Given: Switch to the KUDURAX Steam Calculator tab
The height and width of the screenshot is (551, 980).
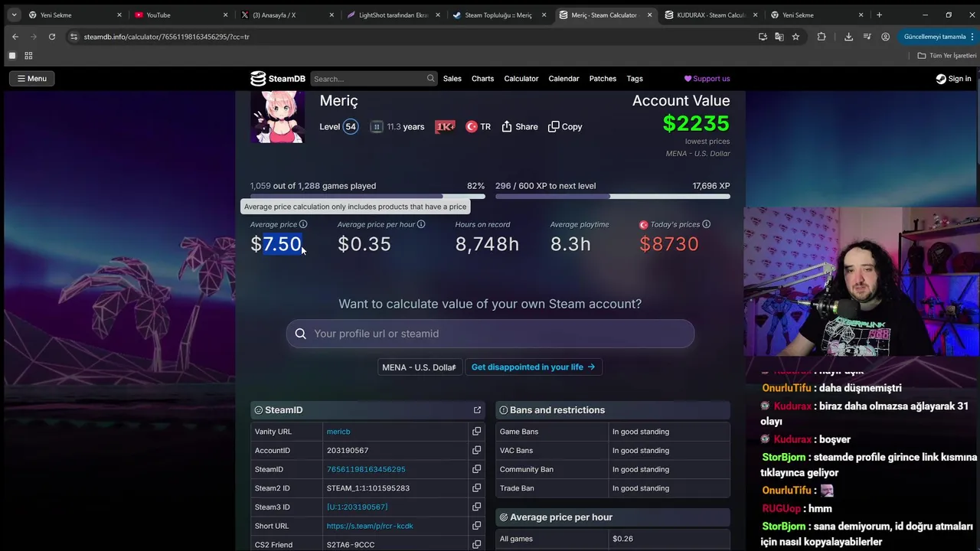Looking at the screenshot, I should click(710, 15).
